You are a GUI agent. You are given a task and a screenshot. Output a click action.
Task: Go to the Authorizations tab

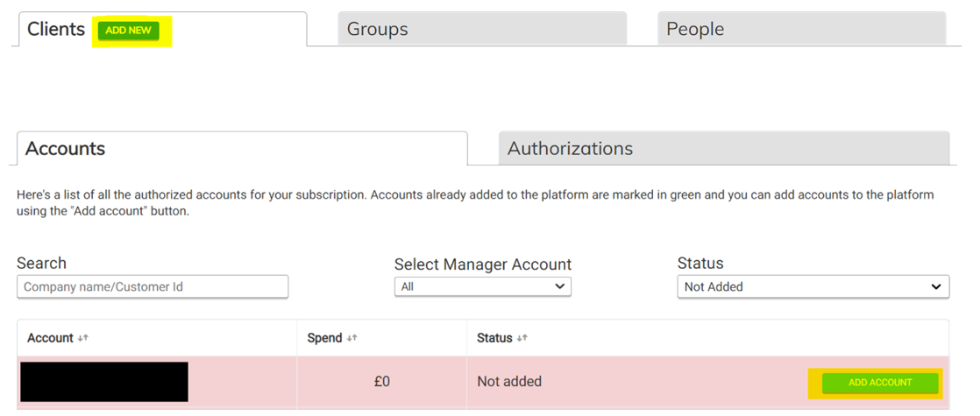tap(723, 148)
